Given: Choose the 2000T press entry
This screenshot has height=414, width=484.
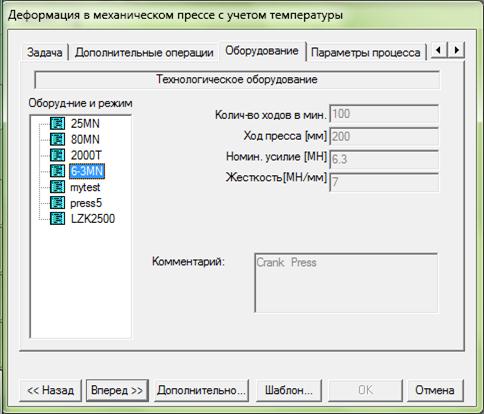Looking at the screenshot, I should coord(86,155).
